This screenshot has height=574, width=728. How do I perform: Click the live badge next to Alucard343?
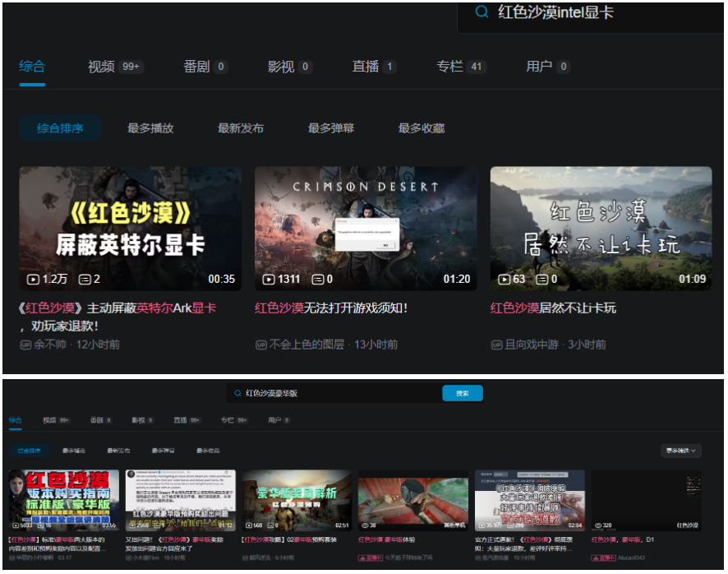point(603,558)
